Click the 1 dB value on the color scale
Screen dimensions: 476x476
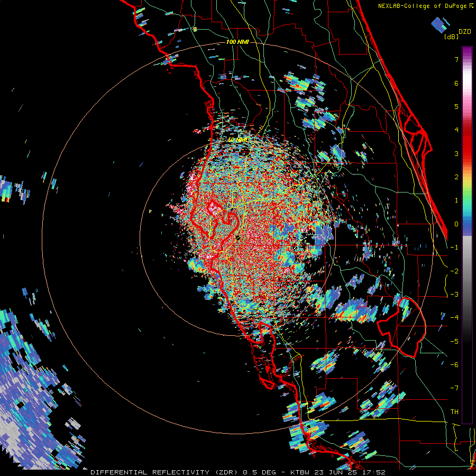point(456,200)
